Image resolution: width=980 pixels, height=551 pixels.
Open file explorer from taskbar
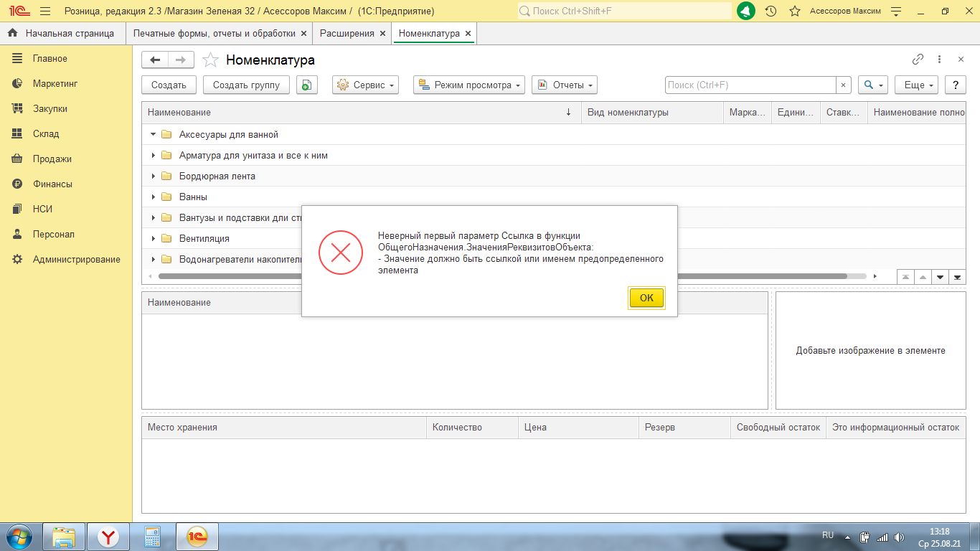[65, 537]
